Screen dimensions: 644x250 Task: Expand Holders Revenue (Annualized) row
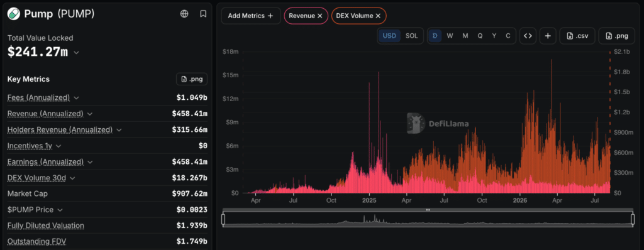pyautogui.click(x=119, y=130)
